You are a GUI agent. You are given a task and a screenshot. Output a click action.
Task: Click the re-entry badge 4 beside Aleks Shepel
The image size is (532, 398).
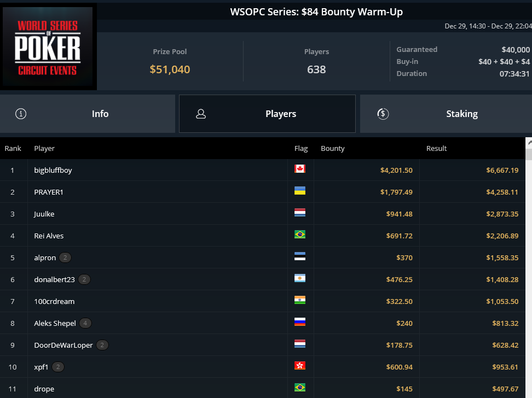(85, 323)
